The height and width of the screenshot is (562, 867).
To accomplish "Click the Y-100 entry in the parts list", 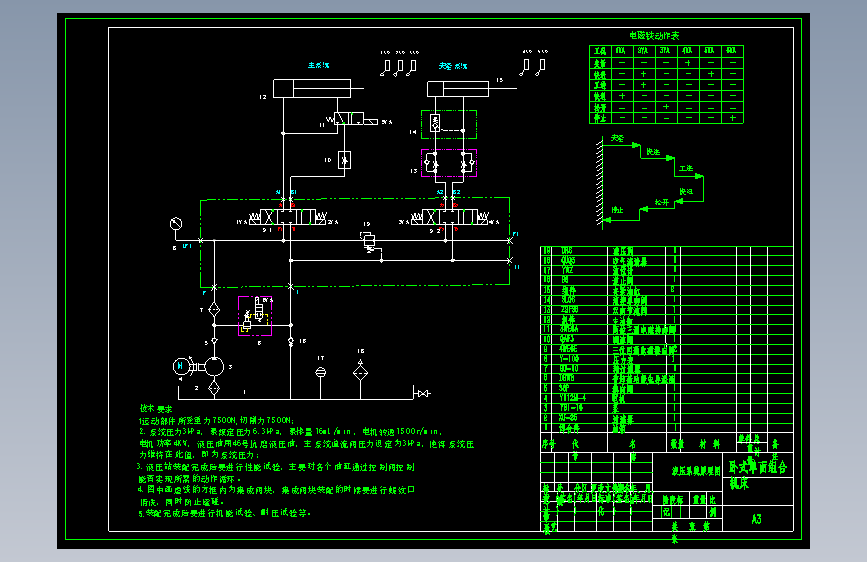I will [569, 359].
